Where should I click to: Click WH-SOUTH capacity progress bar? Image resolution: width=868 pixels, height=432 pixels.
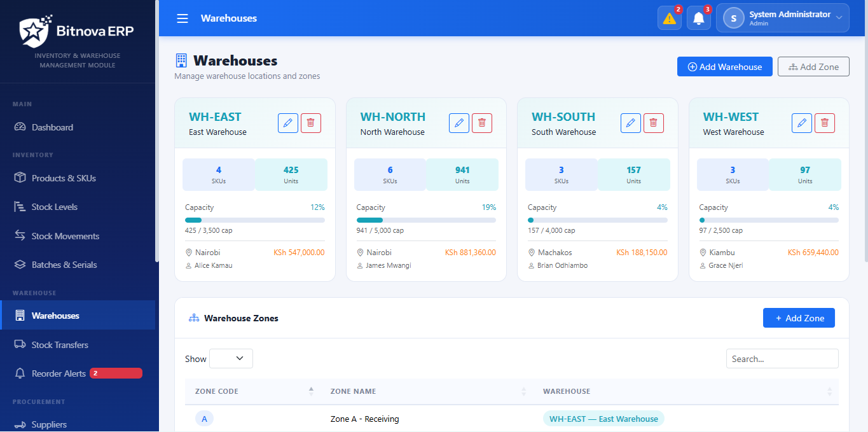(x=598, y=220)
